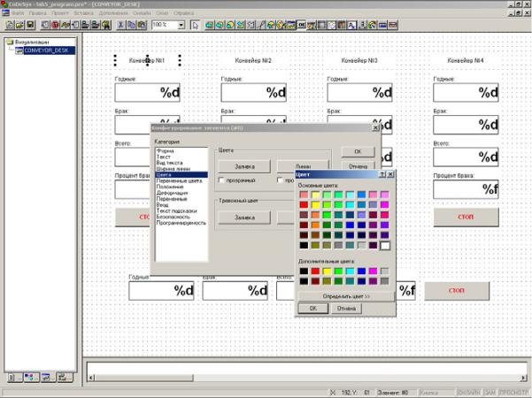Click the Заливка button in the Цвета group
532x398 pixels.
244,165
